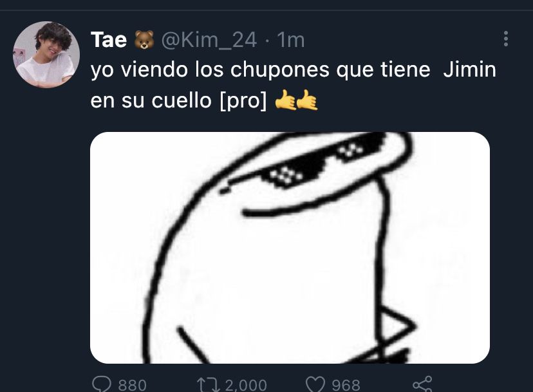The width and height of the screenshot is (533, 392).
Task: Click the reply speech bubble icon
Action: pos(101,384)
